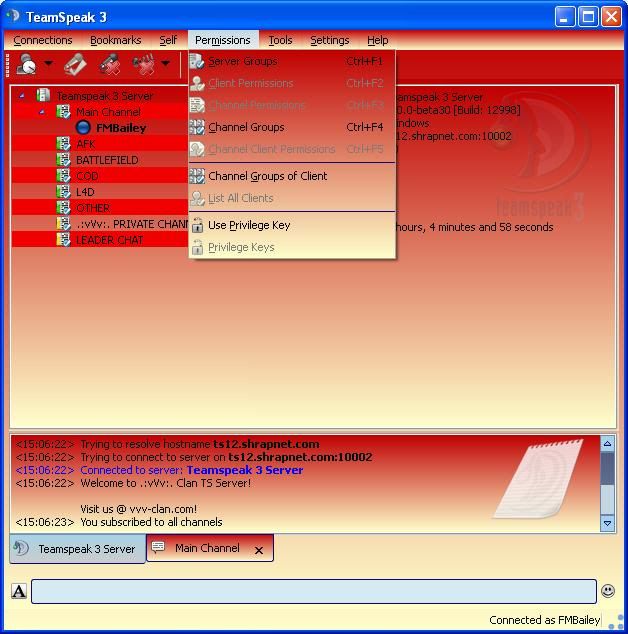The image size is (628, 634).
Task: Click the PRIVATE CHANNEL yellow icon
Action: coord(63,223)
